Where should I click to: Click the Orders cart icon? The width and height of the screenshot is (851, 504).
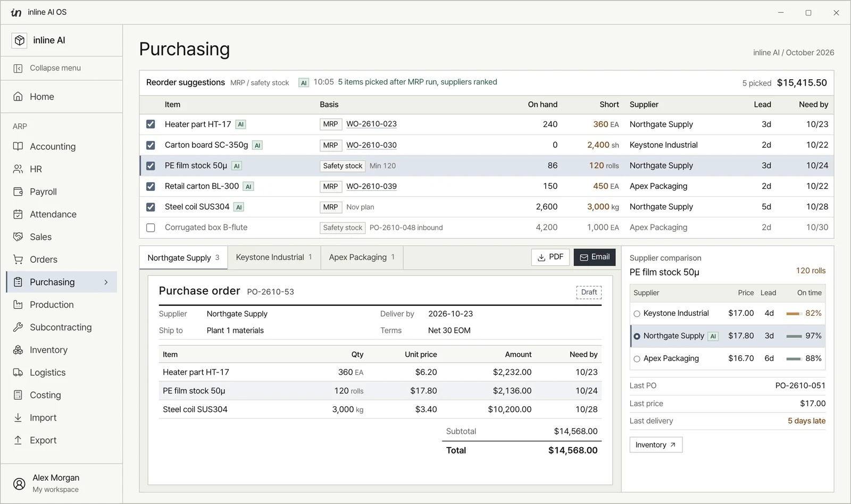[18, 259]
